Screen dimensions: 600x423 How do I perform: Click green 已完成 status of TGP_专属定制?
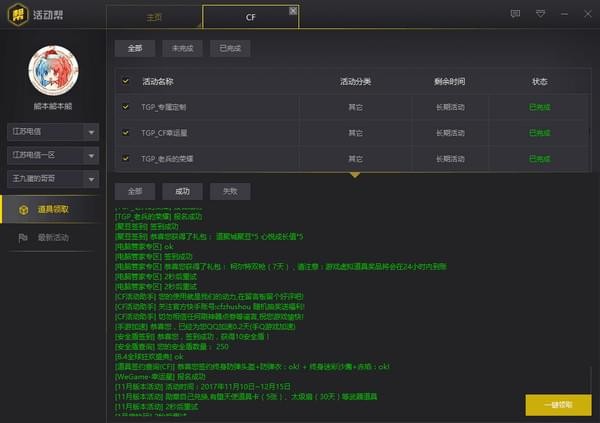tap(540, 107)
